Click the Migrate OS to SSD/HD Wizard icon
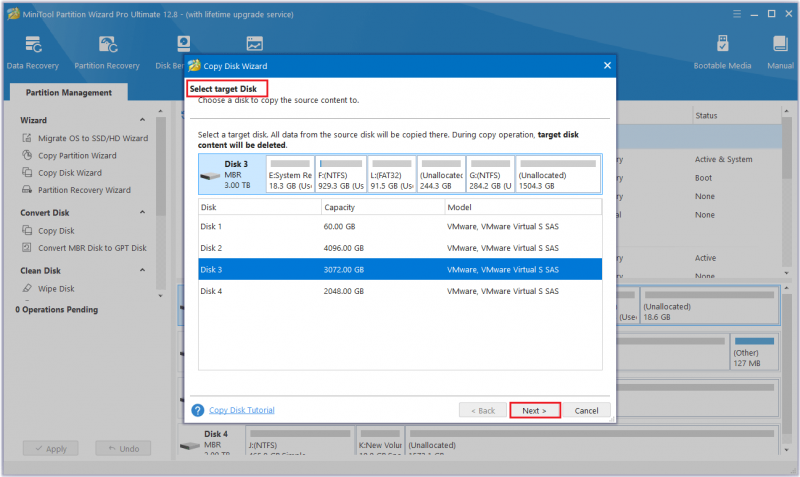The image size is (800, 477). (x=27, y=138)
